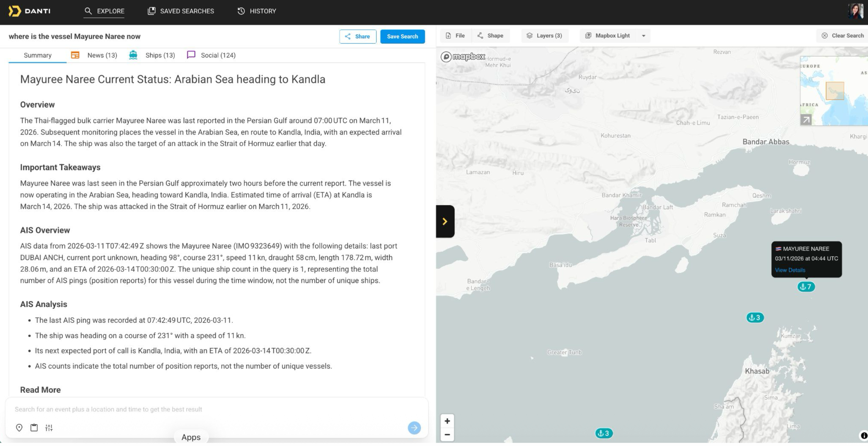The height and width of the screenshot is (446, 868).
Task: Switch to the Ships (13) tab
Action: coord(152,55)
